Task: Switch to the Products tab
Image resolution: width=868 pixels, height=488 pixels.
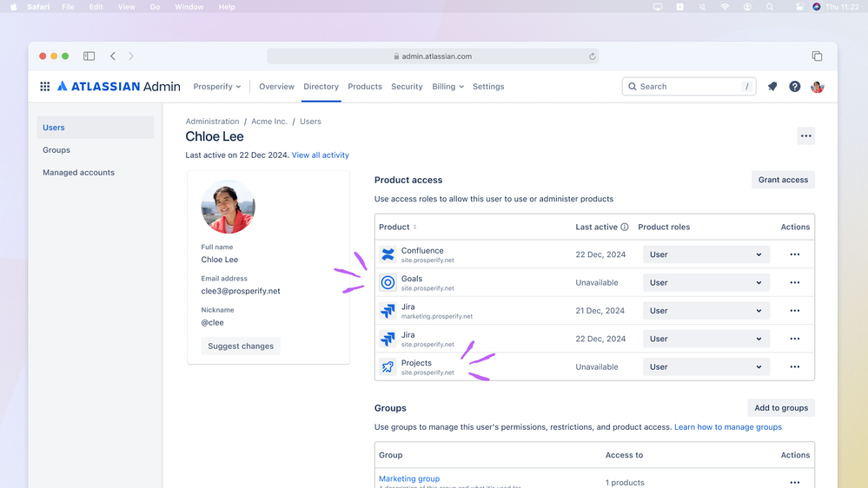Action: tap(365, 86)
